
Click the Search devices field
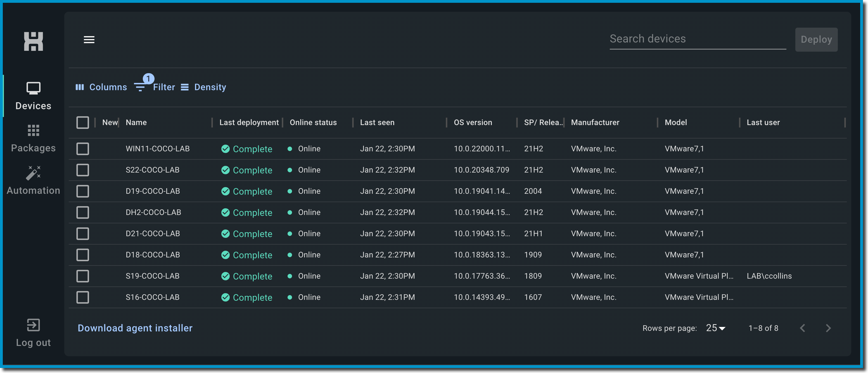698,39
